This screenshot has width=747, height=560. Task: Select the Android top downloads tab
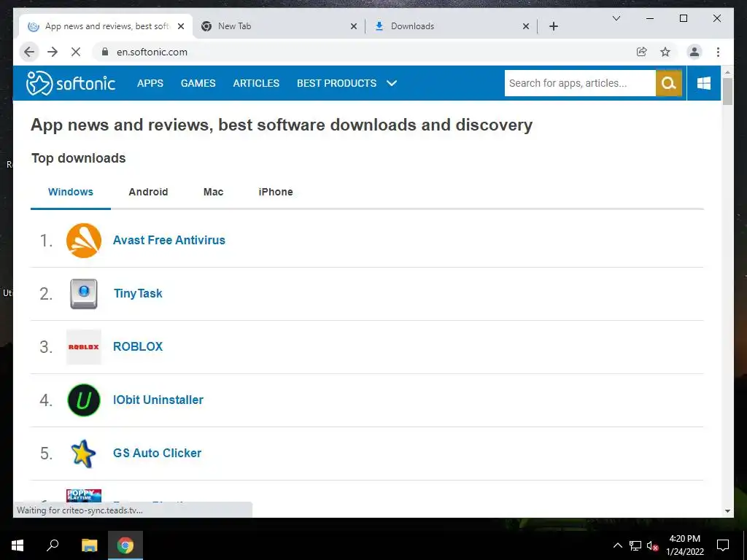pos(148,192)
